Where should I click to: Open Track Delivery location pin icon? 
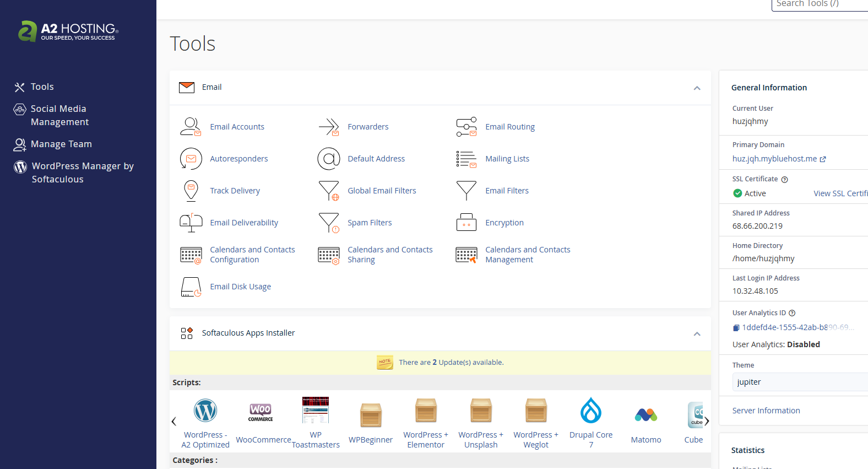coord(191,191)
